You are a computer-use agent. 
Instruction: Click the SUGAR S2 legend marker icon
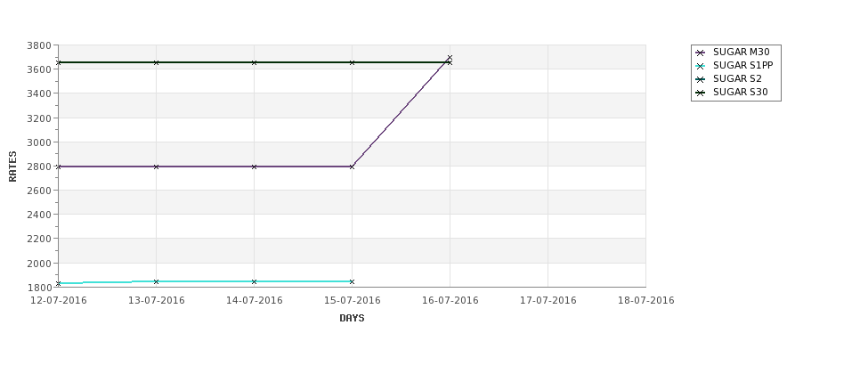pyautogui.click(x=700, y=79)
